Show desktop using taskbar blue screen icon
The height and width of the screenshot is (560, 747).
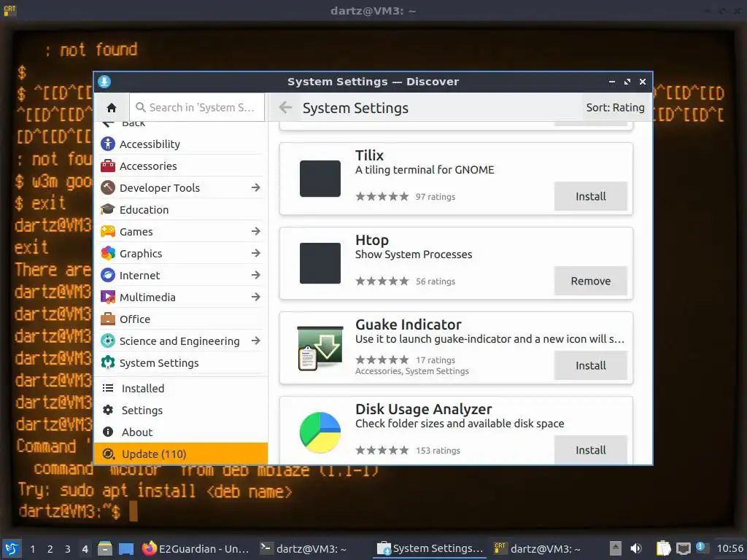pos(125,549)
